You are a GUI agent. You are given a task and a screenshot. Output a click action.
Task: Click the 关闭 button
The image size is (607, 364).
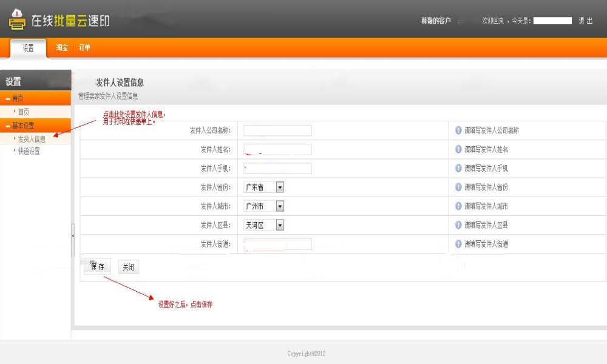pyautogui.click(x=129, y=267)
